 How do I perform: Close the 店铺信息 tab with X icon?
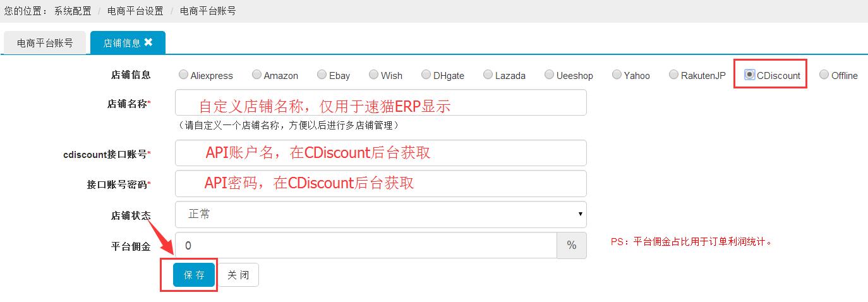click(x=148, y=42)
